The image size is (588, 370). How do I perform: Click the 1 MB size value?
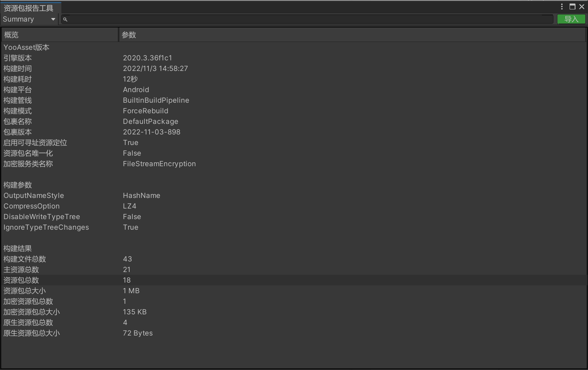[131, 291]
